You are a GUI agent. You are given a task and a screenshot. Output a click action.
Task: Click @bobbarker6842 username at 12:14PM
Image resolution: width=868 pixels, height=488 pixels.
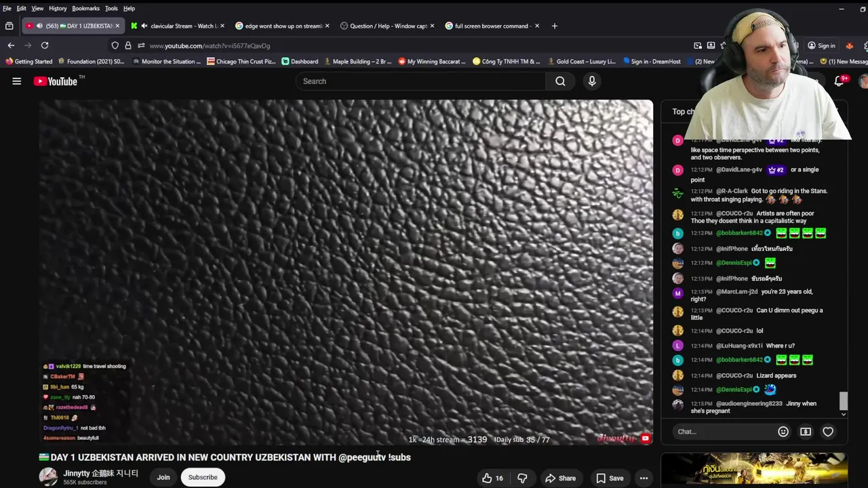740,360
